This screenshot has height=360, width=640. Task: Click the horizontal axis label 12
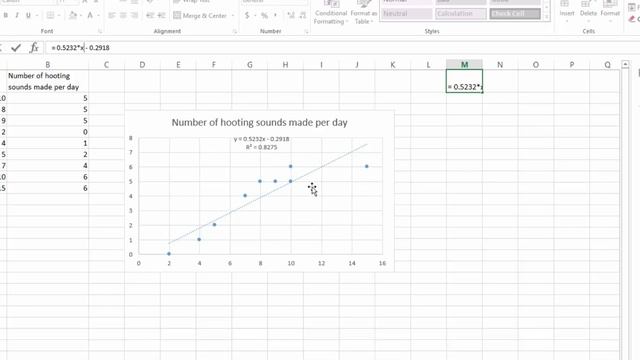coord(321,264)
